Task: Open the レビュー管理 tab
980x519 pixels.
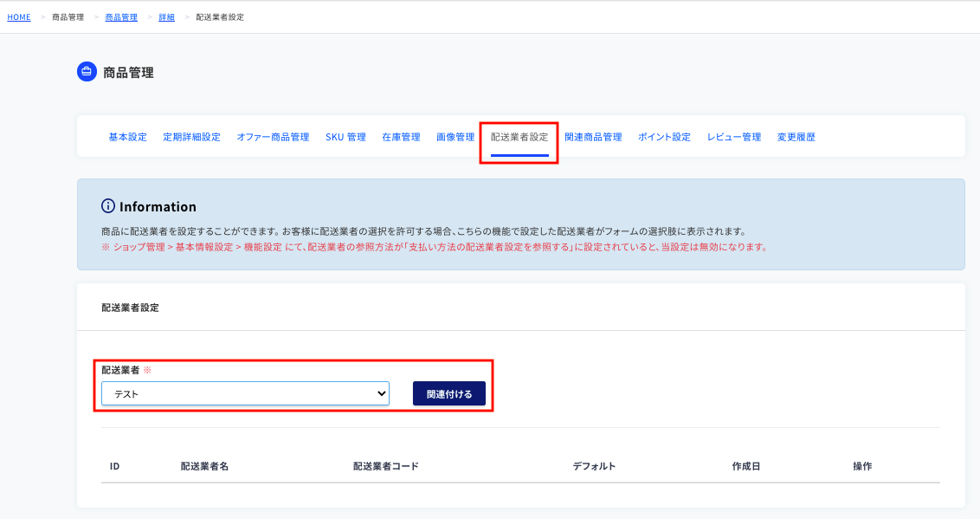Action: click(x=734, y=137)
